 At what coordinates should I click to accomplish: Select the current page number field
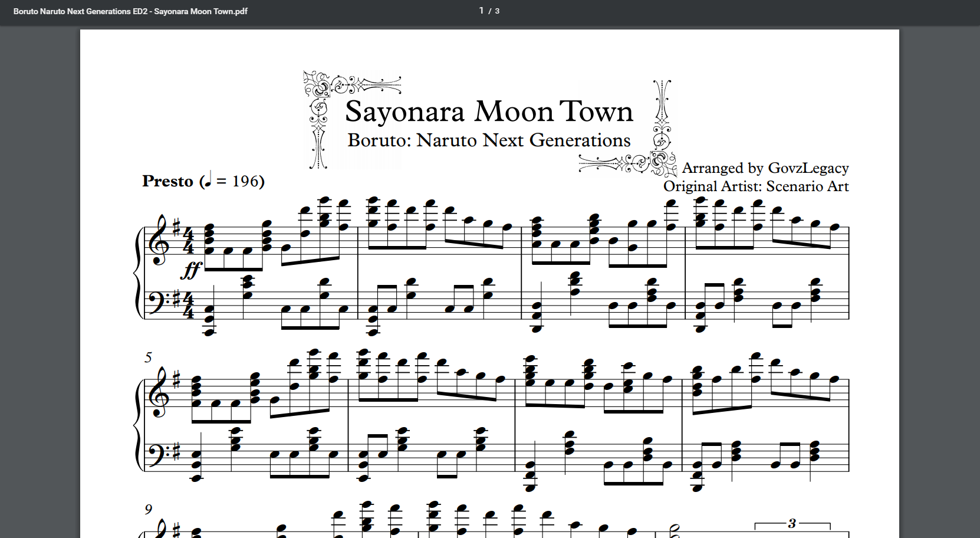click(x=481, y=11)
